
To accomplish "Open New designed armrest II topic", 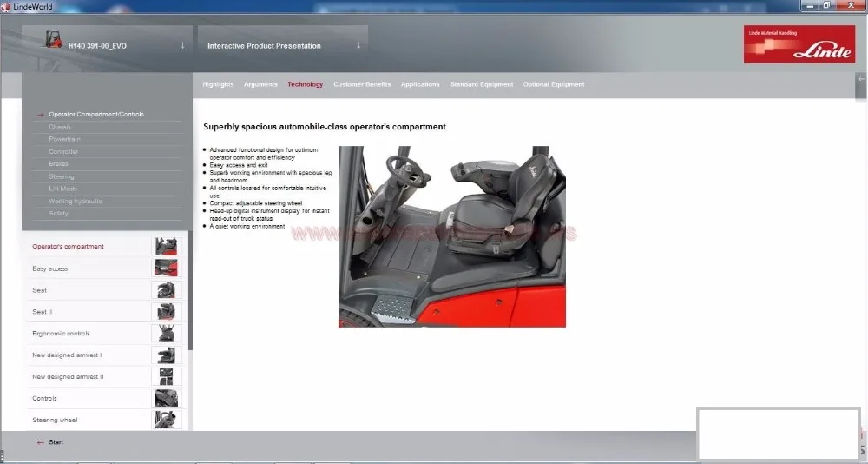I will pos(105,376).
